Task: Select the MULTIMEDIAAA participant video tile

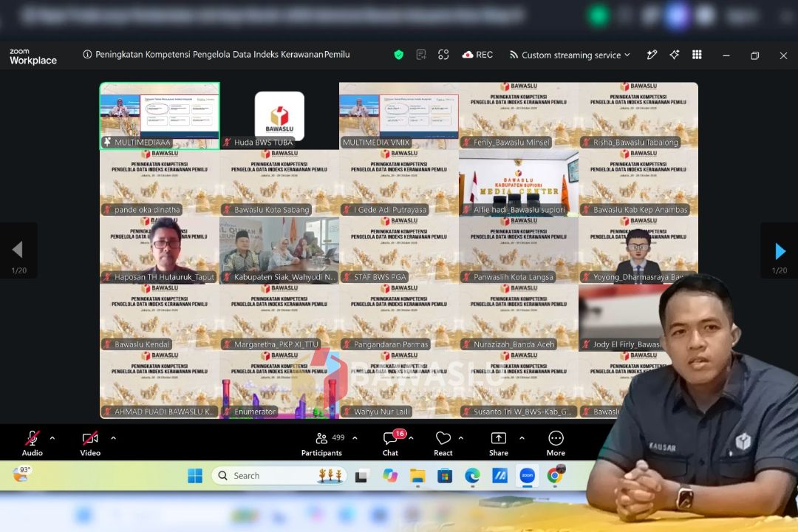Action: click(160, 116)
